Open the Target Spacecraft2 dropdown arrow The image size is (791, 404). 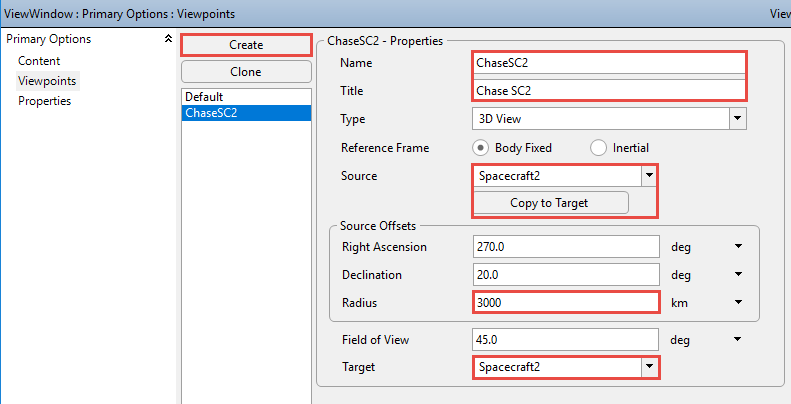[x=649, y=367]
